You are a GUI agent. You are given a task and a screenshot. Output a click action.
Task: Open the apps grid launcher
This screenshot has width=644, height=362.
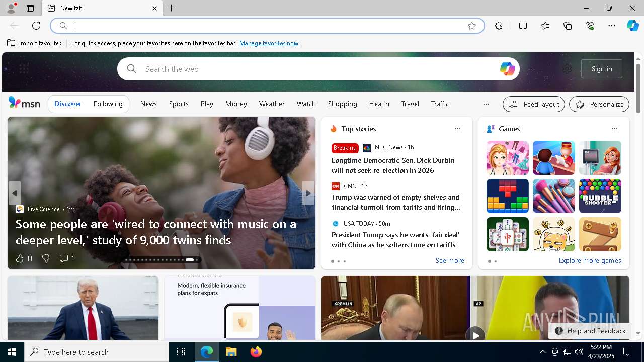pyautogui.click(x=24, y=69)
